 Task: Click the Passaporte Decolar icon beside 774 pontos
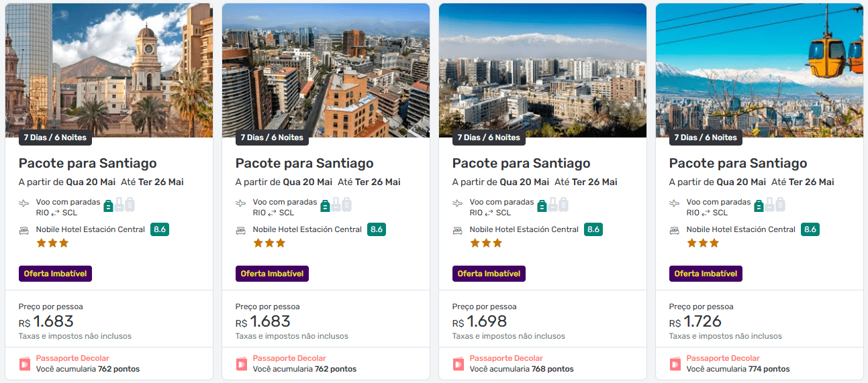point(675,364)
